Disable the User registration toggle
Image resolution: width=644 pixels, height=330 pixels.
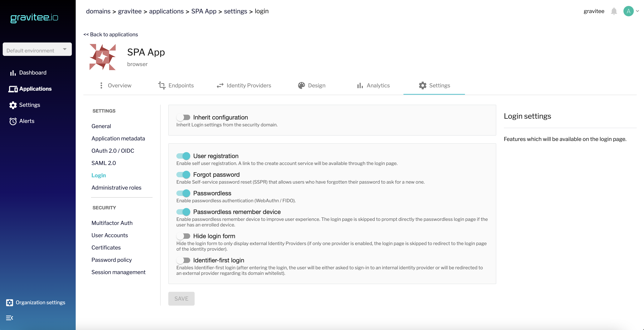[x=183, y=156]
